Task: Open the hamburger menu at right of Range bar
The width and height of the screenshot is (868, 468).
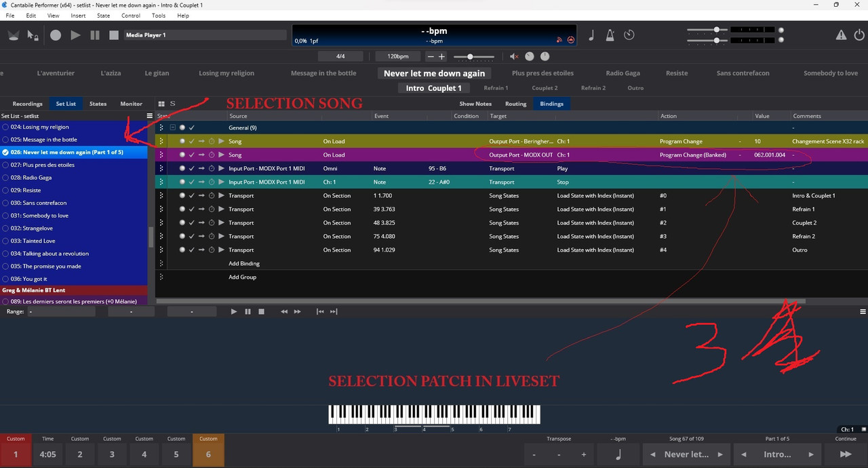Action: coord(863,312)
